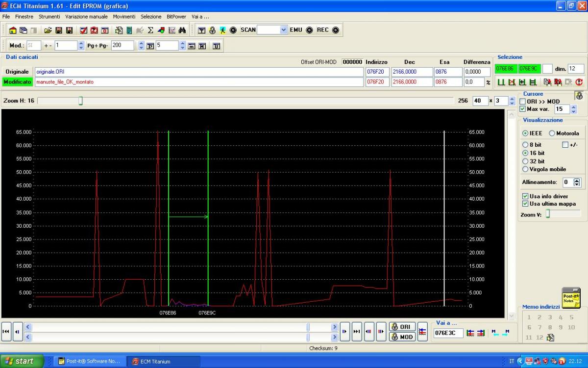Click the EMU record circle button

coord(309,30)
